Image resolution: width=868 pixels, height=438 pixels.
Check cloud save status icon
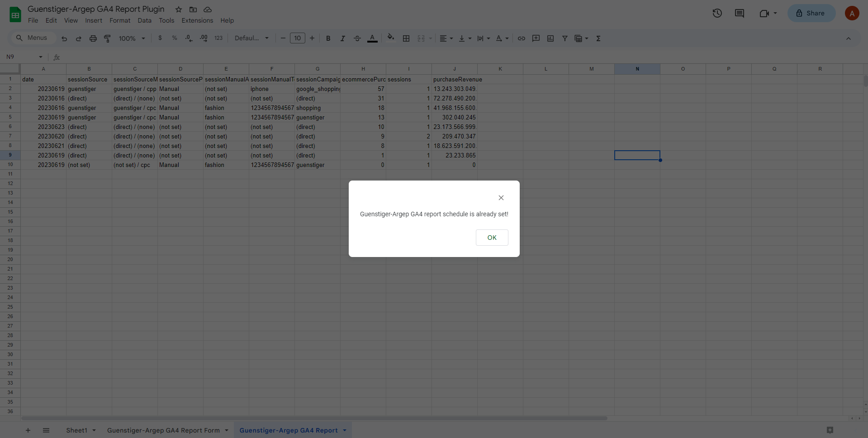(x=208, y=10)
